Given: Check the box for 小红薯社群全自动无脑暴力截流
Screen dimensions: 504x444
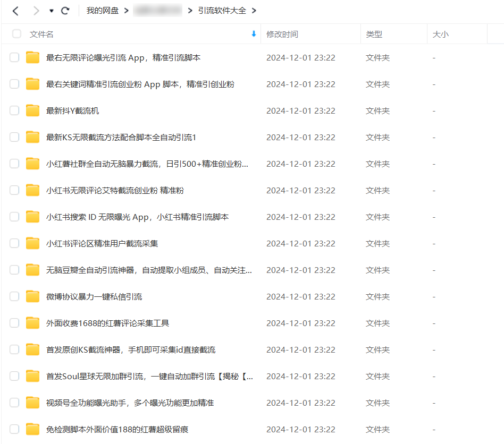Looking at the screenshot, I should click(x=14, y=164).
